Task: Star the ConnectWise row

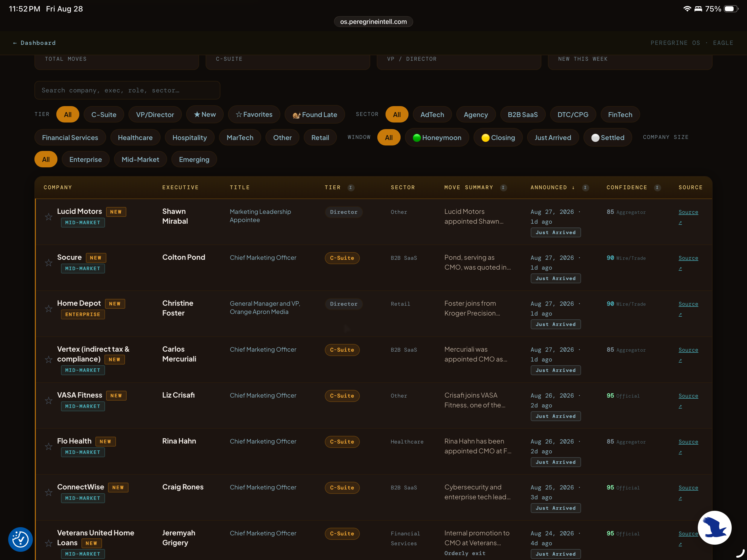Action: [49, 492]
